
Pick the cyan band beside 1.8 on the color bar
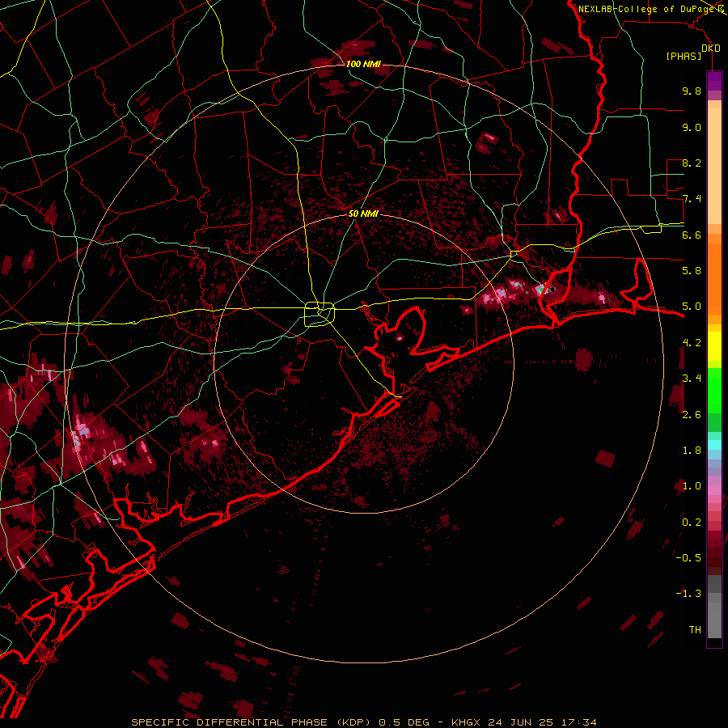pos(714,445)
